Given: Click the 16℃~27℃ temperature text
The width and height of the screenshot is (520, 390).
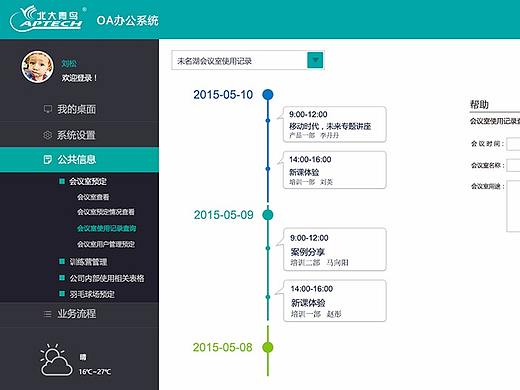Looking at the screenshot, I should coord(95,371).
